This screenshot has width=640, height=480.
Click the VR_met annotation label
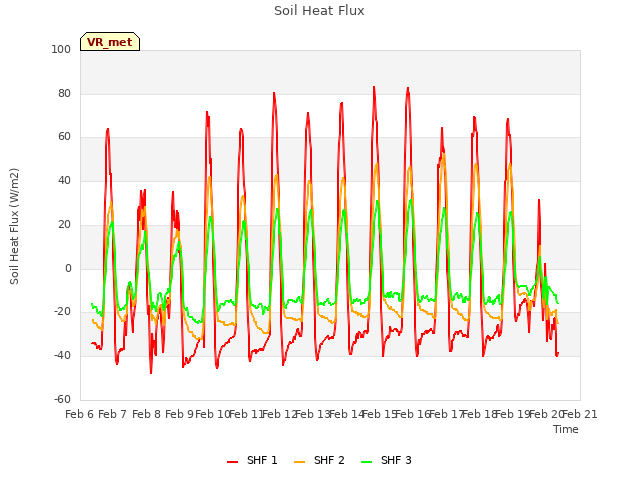click(110, 42)
